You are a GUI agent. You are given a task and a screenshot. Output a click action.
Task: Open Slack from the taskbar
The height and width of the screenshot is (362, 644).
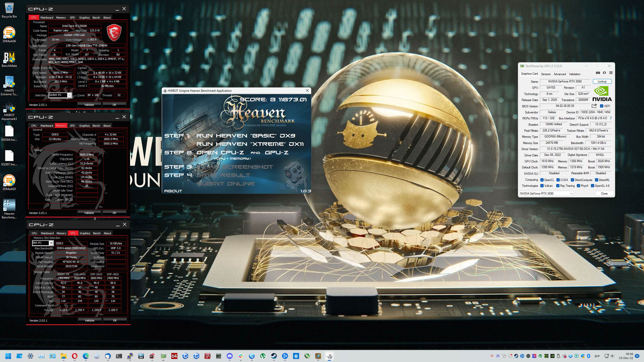[241, 356]
